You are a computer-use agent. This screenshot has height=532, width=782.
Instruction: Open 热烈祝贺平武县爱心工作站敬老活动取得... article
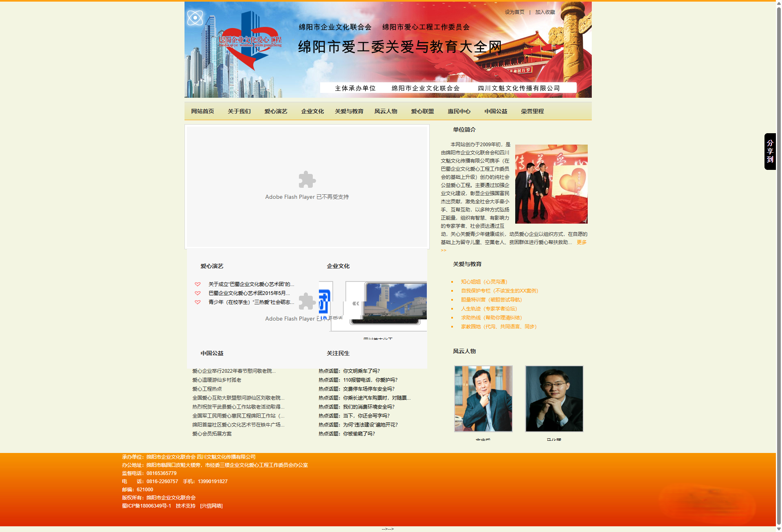(x=238, y=407)
